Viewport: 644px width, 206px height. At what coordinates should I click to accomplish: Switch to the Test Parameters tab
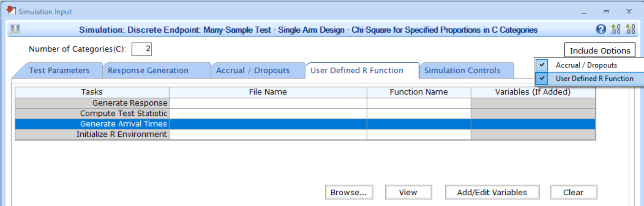(x=59, y=70)
